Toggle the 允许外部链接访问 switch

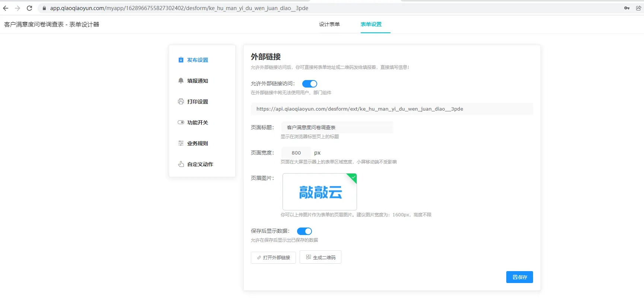[309, 84]
